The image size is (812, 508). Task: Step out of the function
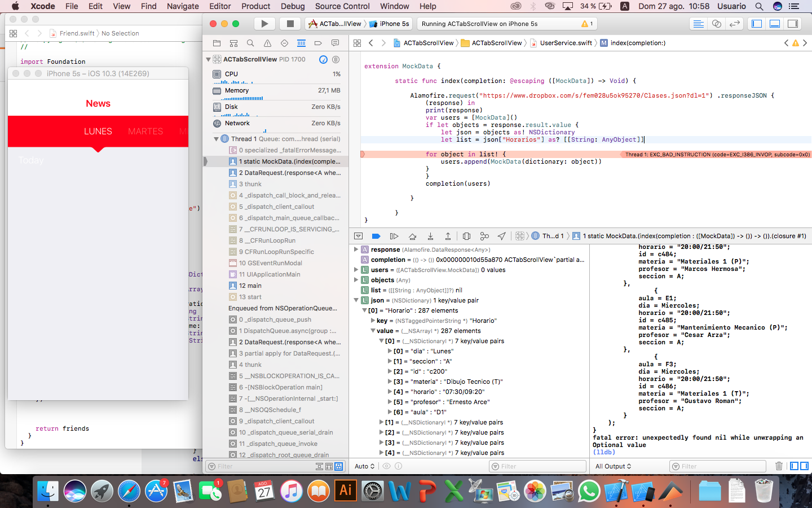448,236
